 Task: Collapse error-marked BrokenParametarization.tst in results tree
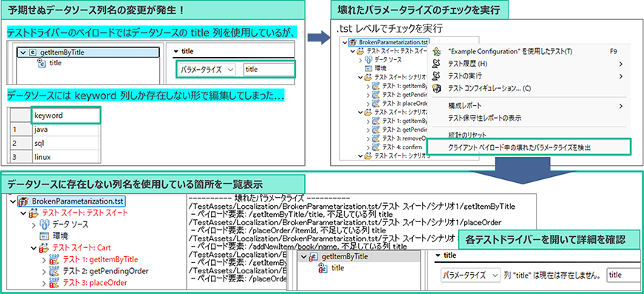pyautogui.click(x=13, y=201)
